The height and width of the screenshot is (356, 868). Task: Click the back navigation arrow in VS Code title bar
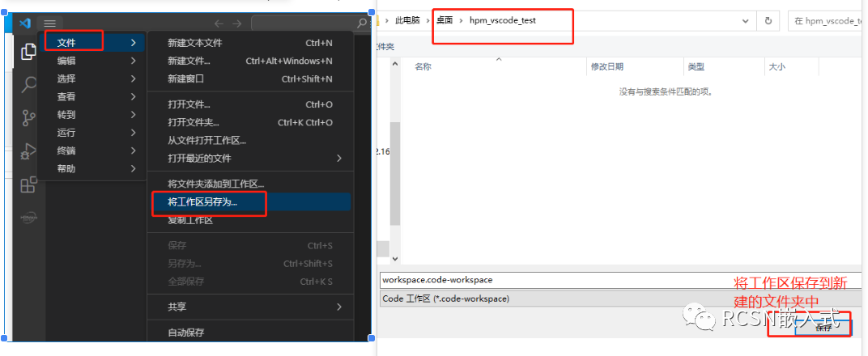click(x=219, y=23)
